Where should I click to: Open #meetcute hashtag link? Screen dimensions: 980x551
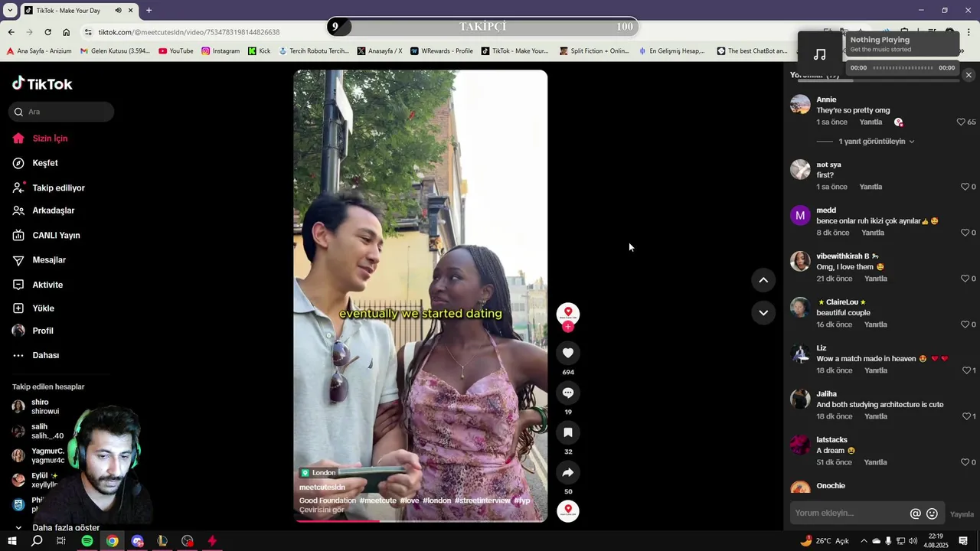point(378,500)
